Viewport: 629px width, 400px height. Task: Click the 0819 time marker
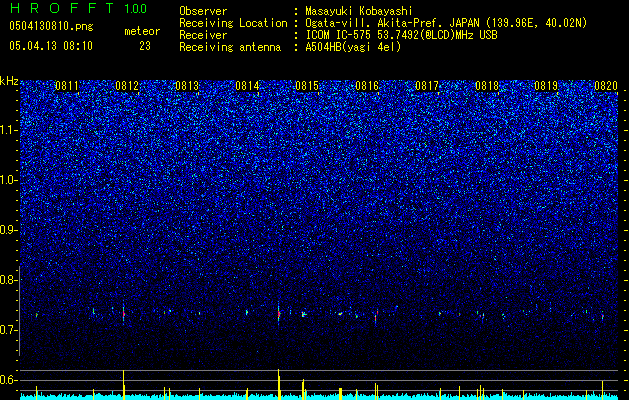(x=546, y=85)
